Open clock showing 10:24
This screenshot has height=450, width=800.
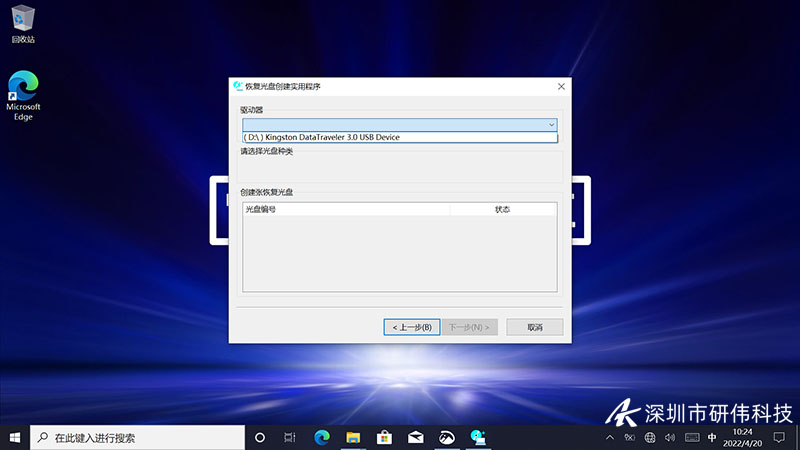742,438
